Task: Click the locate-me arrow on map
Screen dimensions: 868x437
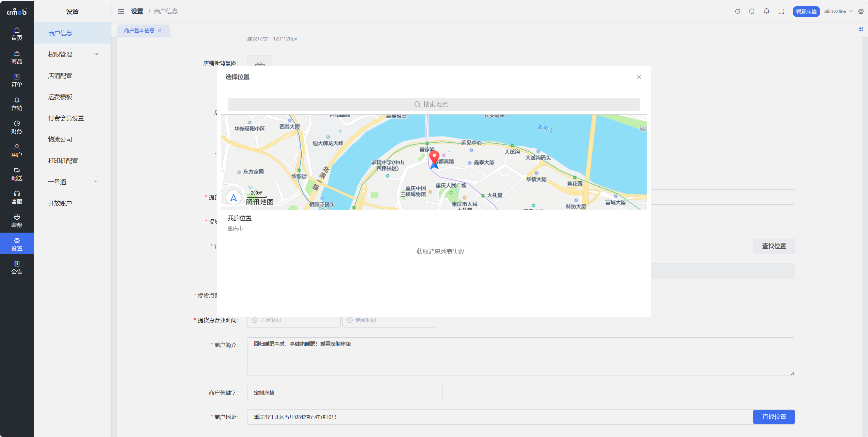Action: tap(234, 197)
